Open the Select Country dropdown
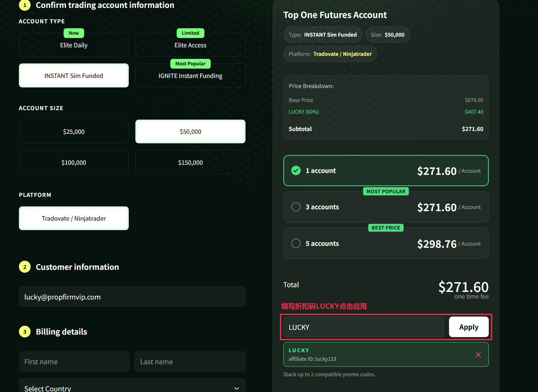The height and width of the screenshot is (392, 538). coord(132,387)
